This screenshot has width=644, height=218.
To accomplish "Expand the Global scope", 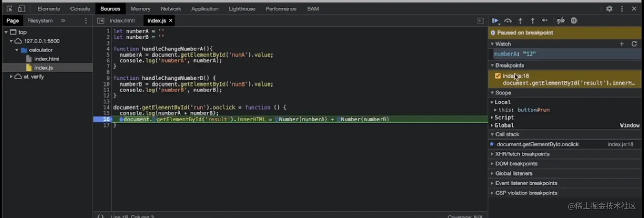I will point(492,125).
